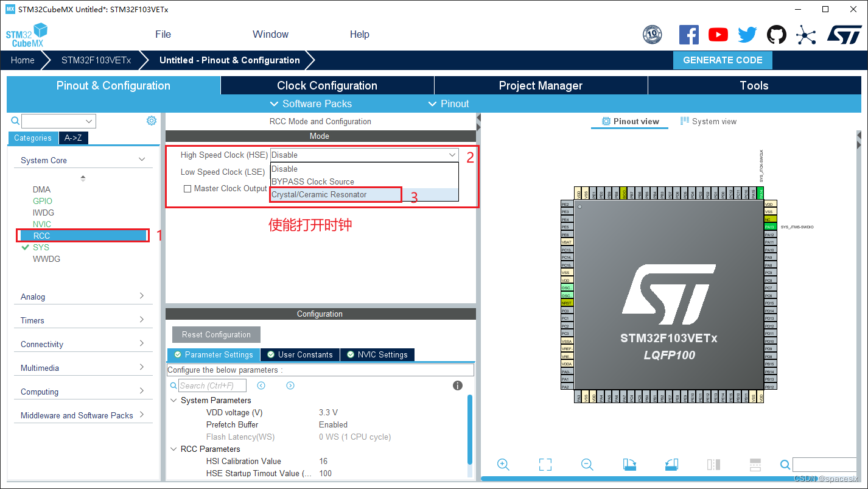Click the greyed vertical split view icon
Viewport: 868px width, 489px height.
[713, 465]
